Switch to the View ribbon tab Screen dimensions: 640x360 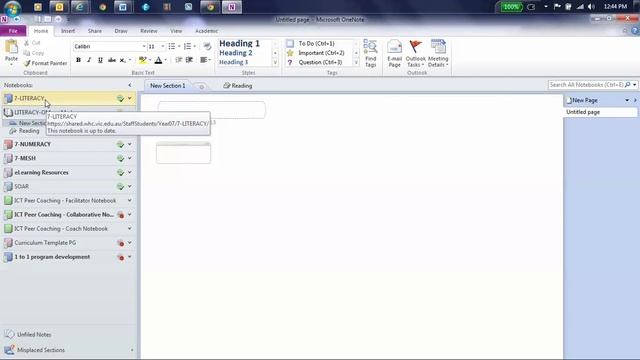click(176, 31)
